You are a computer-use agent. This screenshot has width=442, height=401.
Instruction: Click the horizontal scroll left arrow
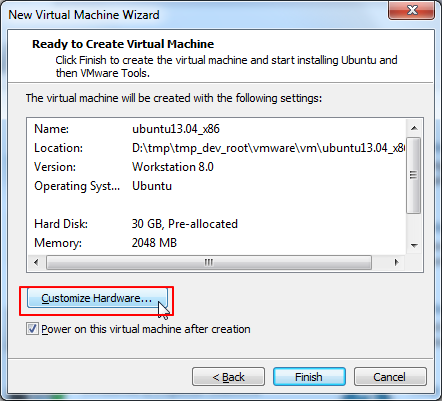click(36, 263)
